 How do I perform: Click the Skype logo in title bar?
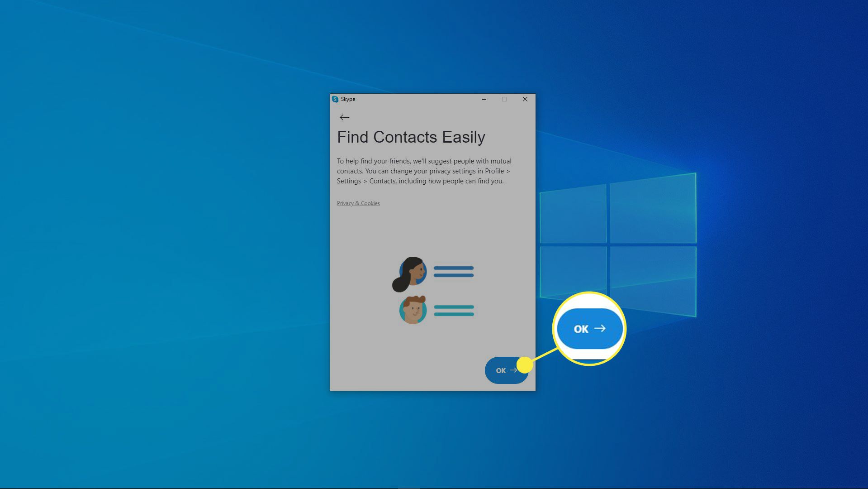pyautogui.click(x=335, y=99)
